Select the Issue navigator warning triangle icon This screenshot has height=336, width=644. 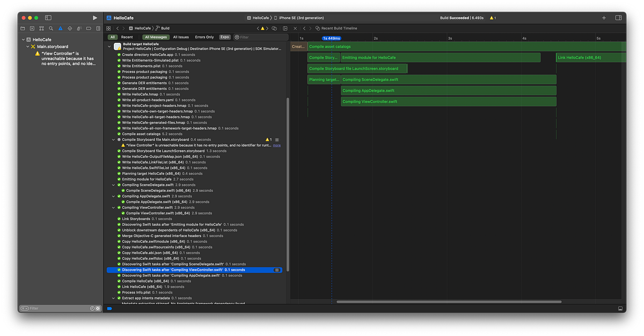(x=61, y=28)
